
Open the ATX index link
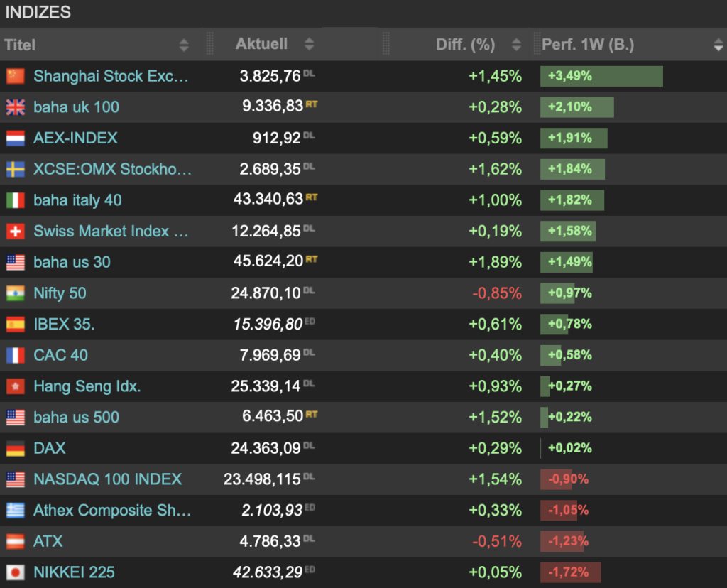tap(48, 541)
